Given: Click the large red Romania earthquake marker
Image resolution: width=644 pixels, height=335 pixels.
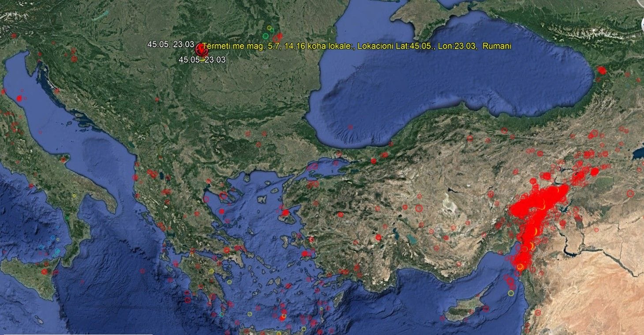Looking at the screenshot, I should (201, 49).
